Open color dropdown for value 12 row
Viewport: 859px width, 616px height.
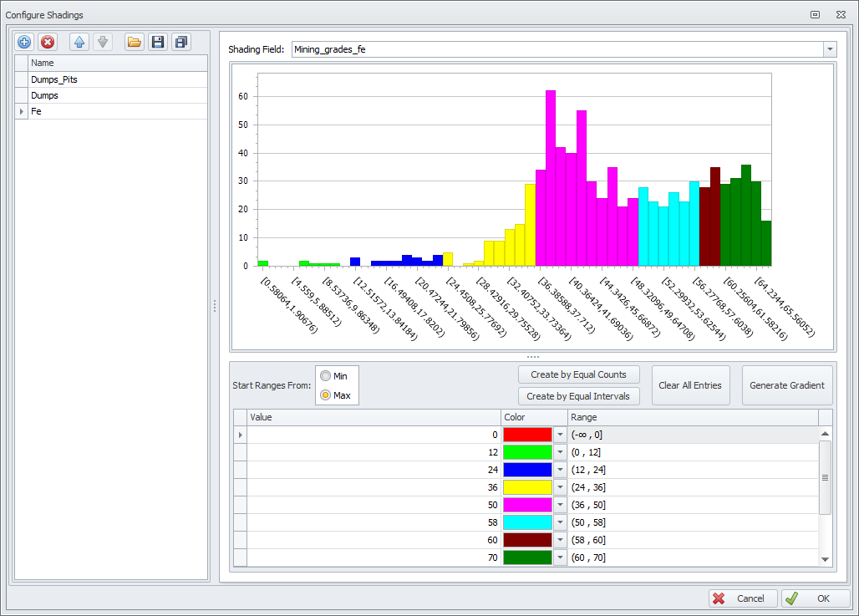pos(560,452)
